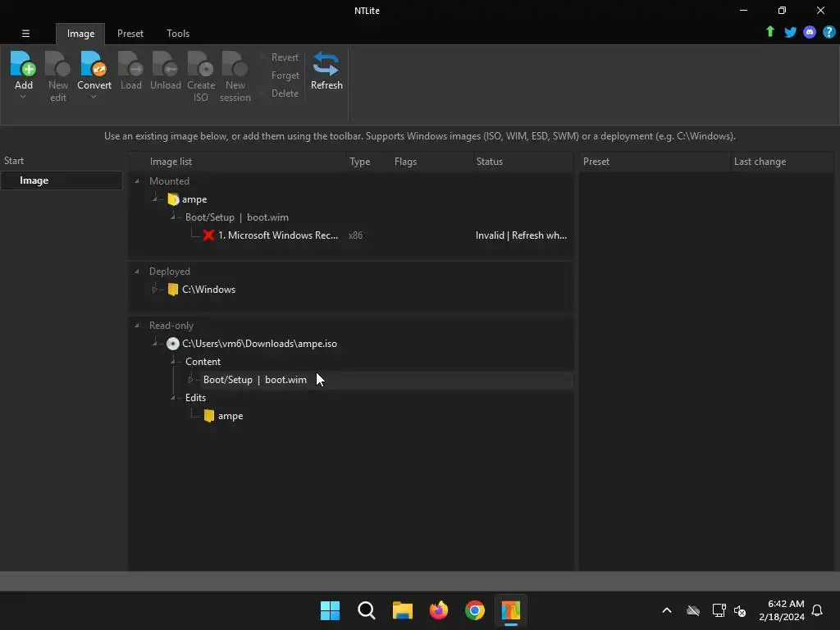Expand the C:\Windows node
The width and height of the screenshot is (840, 630).
click(x=155, y=290)
